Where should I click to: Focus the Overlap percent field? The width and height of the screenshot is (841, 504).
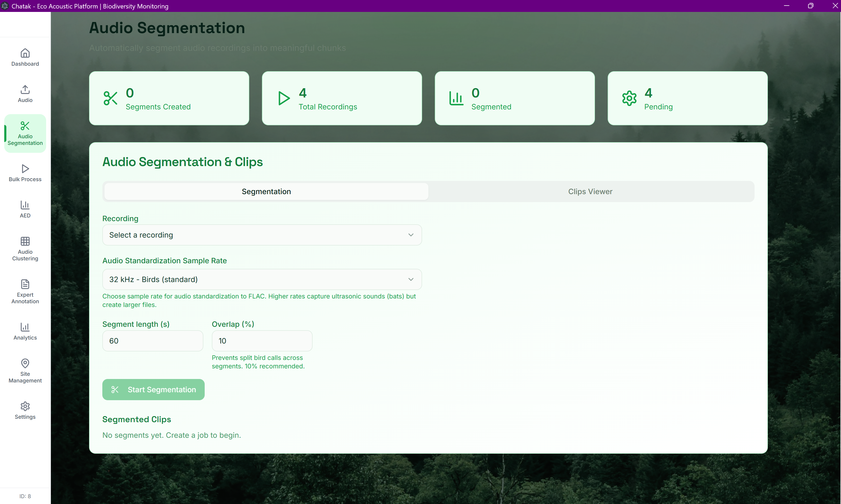pyautogui.click(x=262, y=341)
